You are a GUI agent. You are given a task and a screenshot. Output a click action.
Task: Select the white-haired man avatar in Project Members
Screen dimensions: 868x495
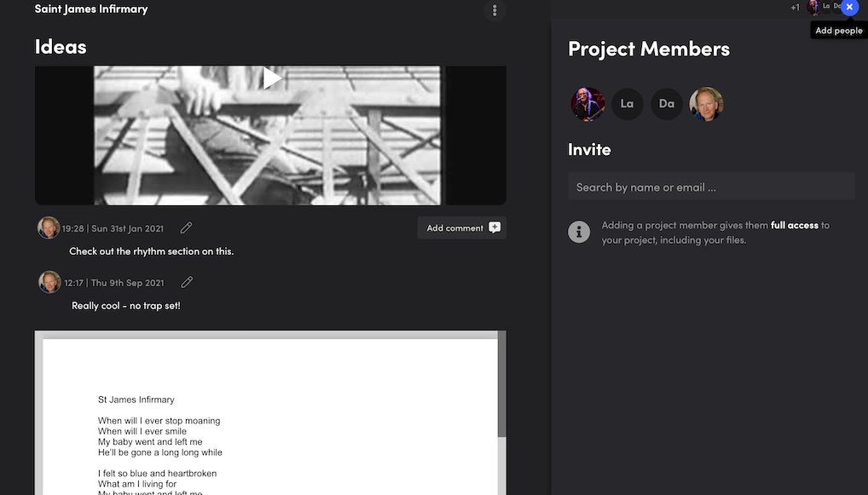click(x=706, y=104)
